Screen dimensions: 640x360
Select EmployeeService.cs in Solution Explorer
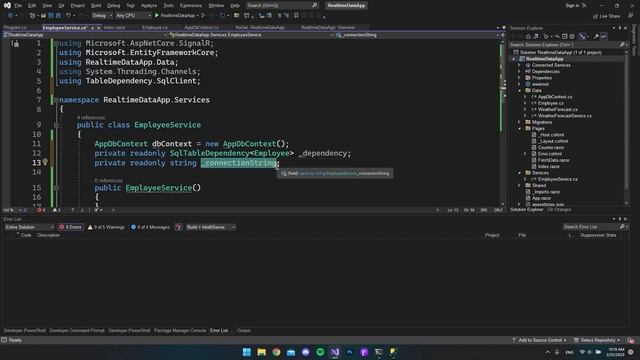coord(557,179)
